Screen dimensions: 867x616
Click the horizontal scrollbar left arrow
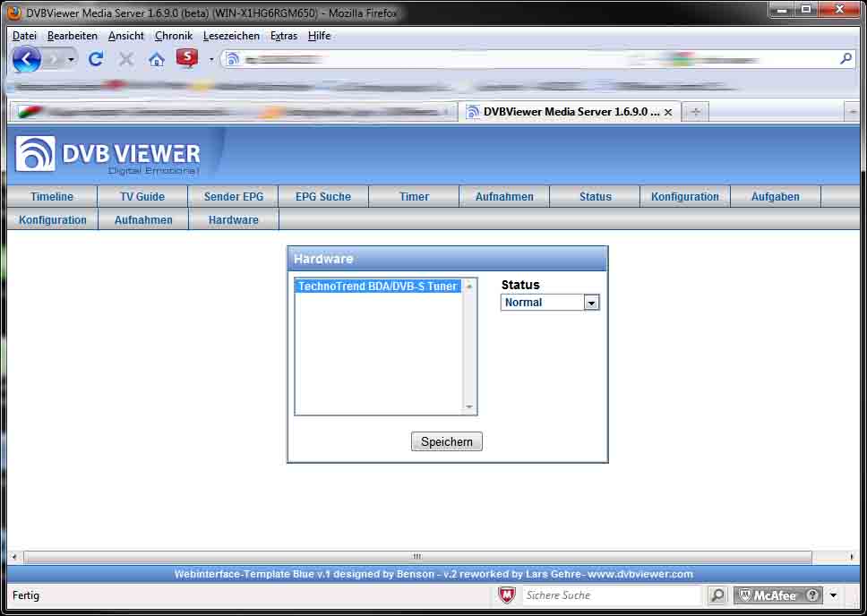14,557
